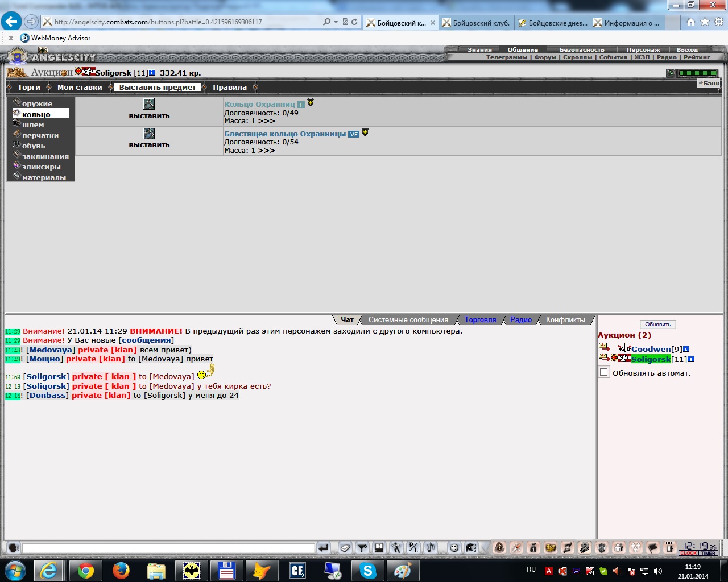Click the send message arrow icon
This screenshot has height=582, width=728.
[x=323, y=548]
